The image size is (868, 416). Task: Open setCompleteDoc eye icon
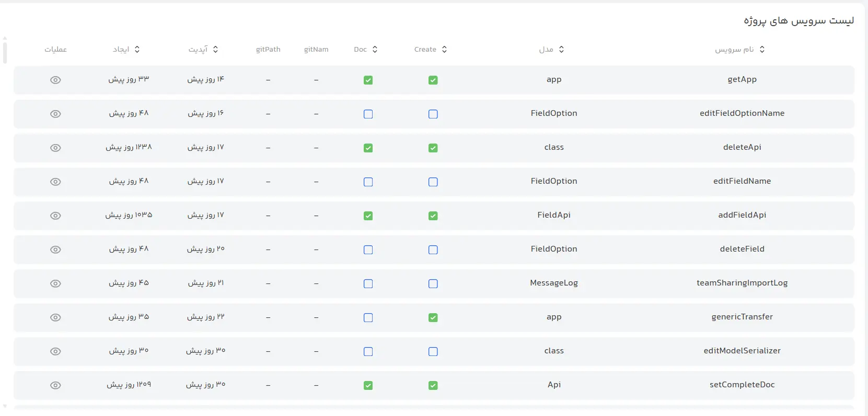click(55, 385)
